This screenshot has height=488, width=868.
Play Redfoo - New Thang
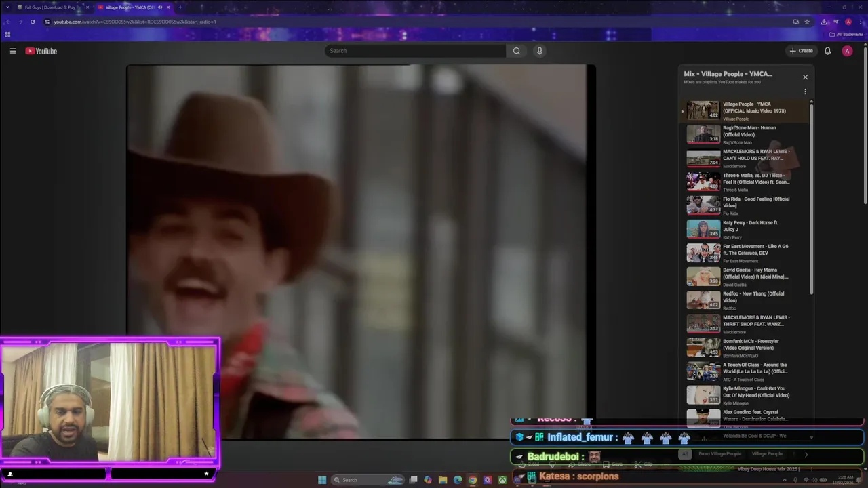(745, 300)
